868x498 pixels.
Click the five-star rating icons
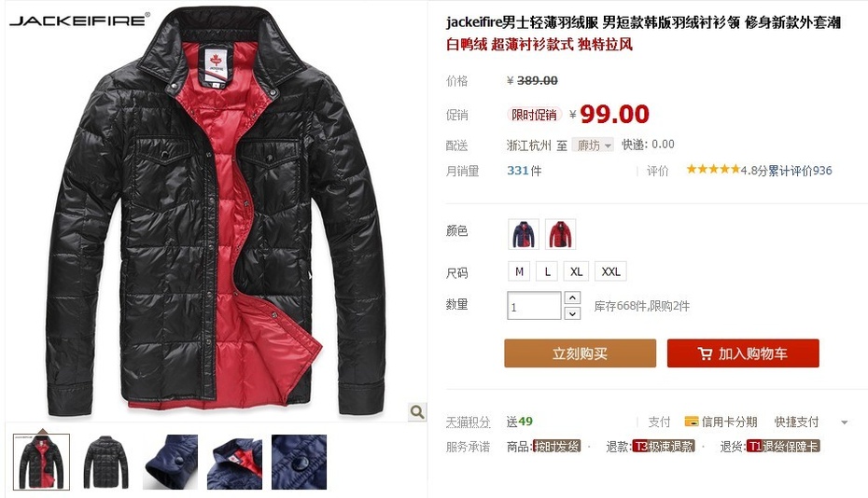tap(713, 170)
